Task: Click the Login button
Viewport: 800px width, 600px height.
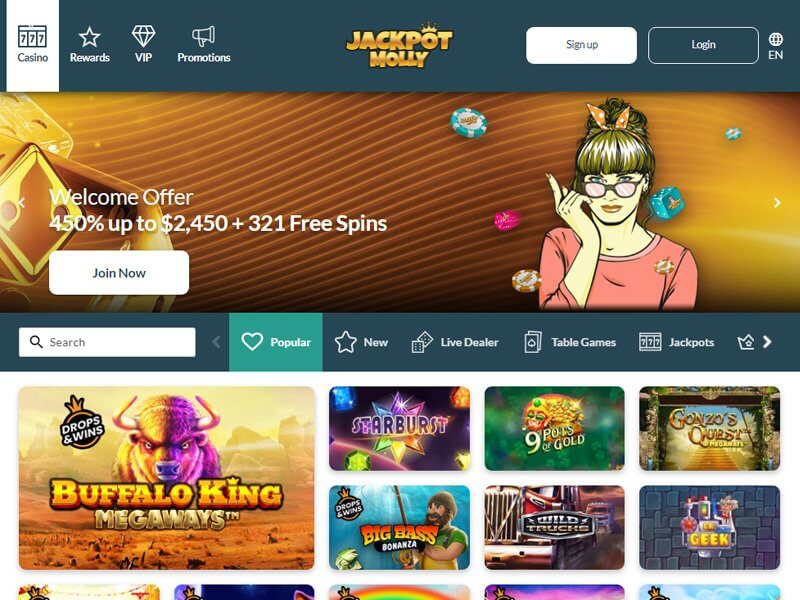Action: click(x=703, y=45)
